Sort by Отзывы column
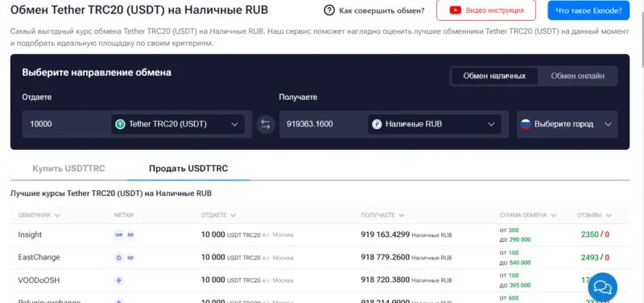This screenshot has height=303, width=644. [x=594, y=215]
